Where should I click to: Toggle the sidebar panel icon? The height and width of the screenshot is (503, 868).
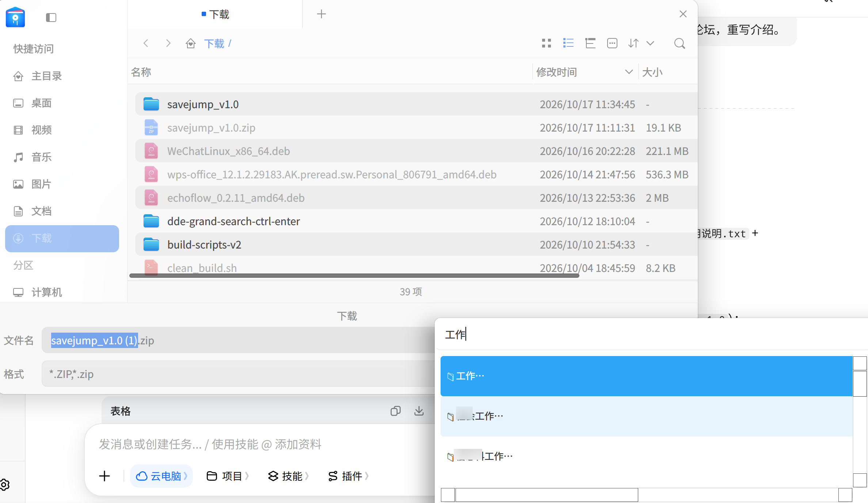point(51,18)
